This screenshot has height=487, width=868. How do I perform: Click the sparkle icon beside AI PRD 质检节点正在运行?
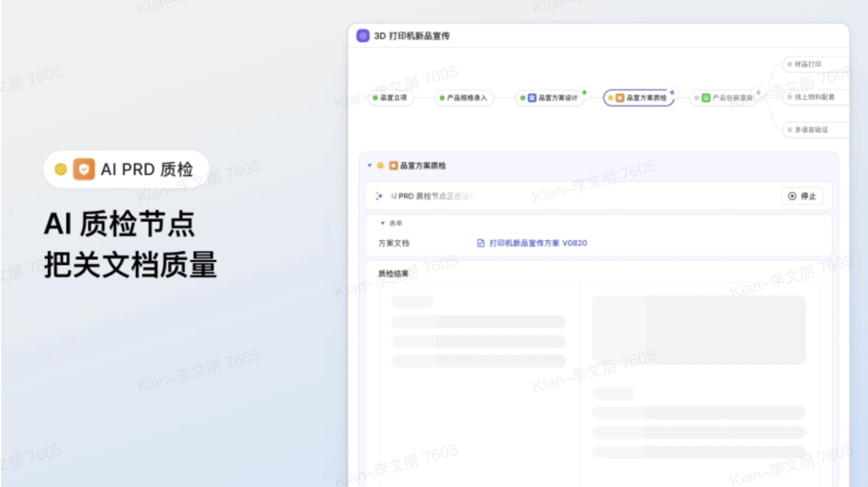tap(379, 196)
